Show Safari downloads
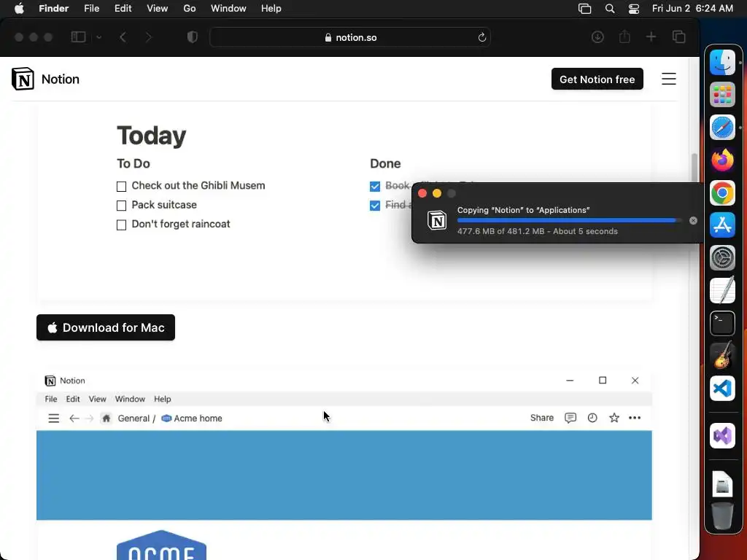 tap(597, 37)
